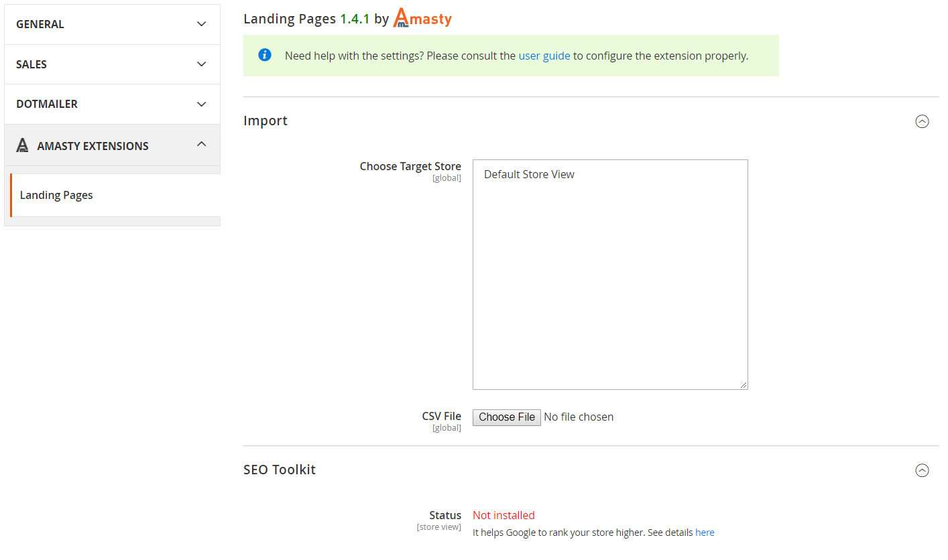Click the blue info icon in the help notice
The width and height of the screenshot is (948, 560).
tap(265, 56)
